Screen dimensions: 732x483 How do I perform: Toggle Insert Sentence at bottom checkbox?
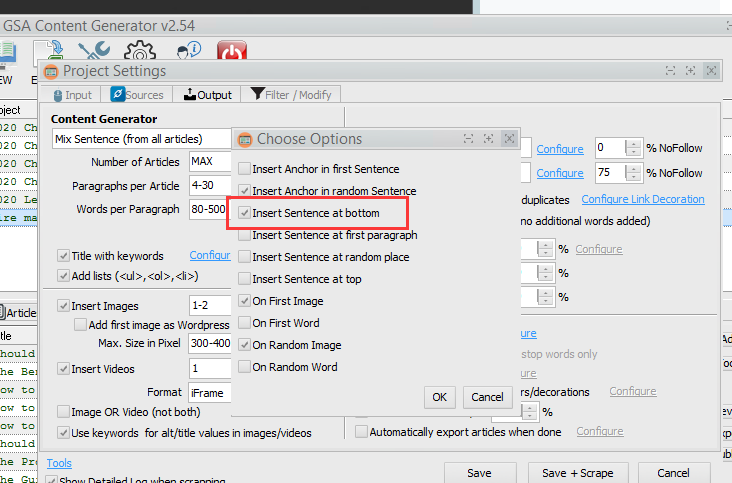(244, 213)
